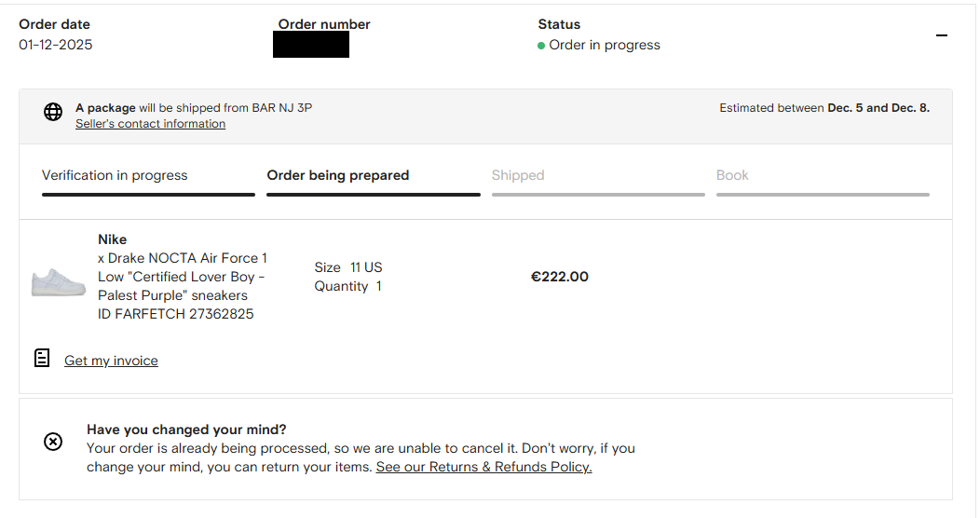Click the €222.00 price
The width and height of the screenshot is (980, 518).
pyautogui.click(x=560, y=277)
